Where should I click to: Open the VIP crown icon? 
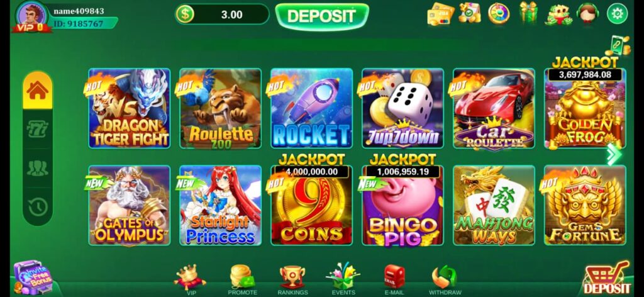pos(190,276)
